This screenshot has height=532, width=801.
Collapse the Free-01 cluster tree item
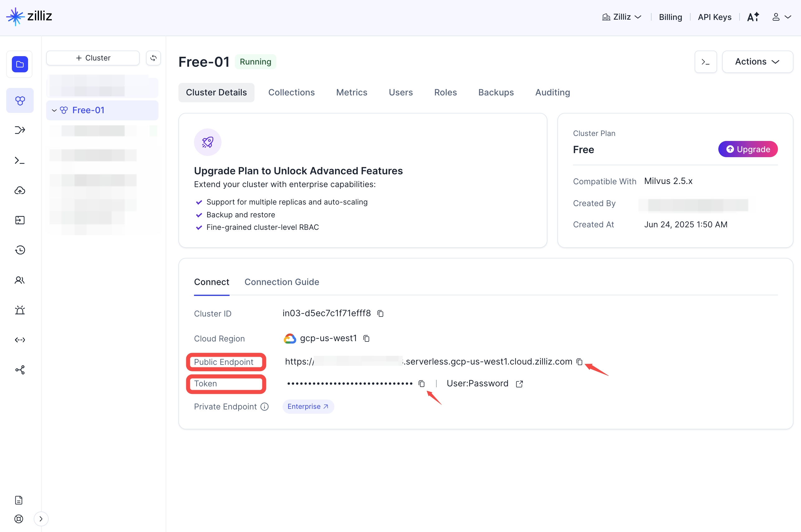pyautogui.click(x=54, y=110)
